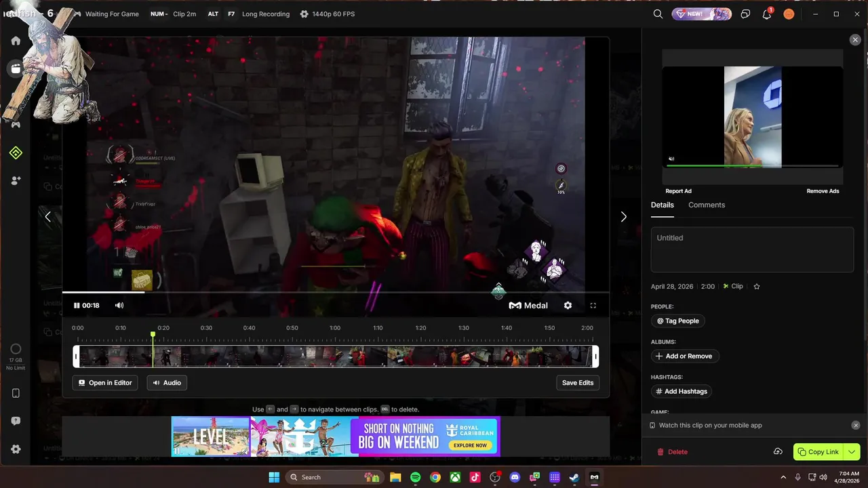Screen dimensions: 868x488
Task: Switch to Details tab
Action: pos(663,205)
